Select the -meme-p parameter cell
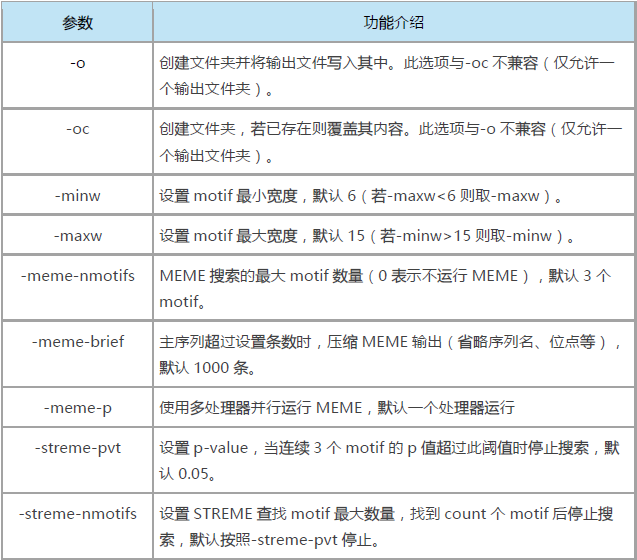637x560 pixels. (x=77, y=407)
